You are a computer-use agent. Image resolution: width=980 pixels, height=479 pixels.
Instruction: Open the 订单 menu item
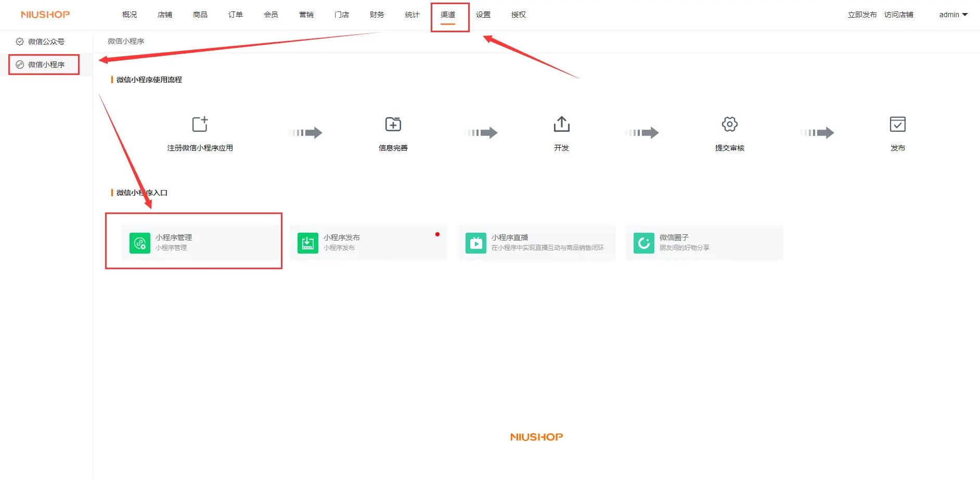[236, 15]
